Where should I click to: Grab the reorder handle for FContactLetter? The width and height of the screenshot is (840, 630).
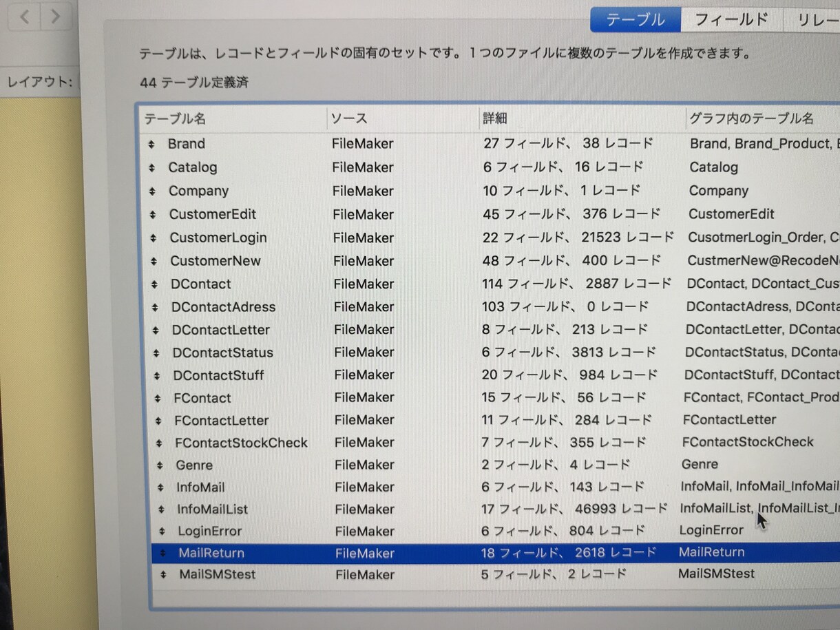159,421
